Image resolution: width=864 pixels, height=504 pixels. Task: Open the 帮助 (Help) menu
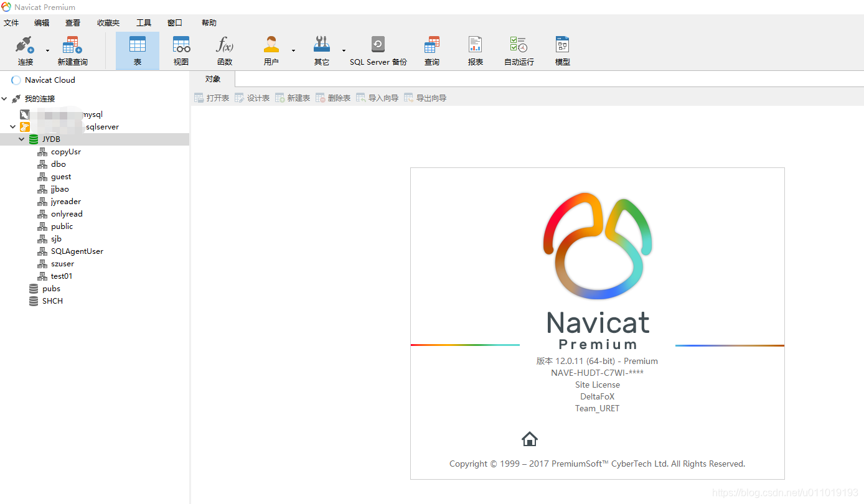click(x=209, y=23)
